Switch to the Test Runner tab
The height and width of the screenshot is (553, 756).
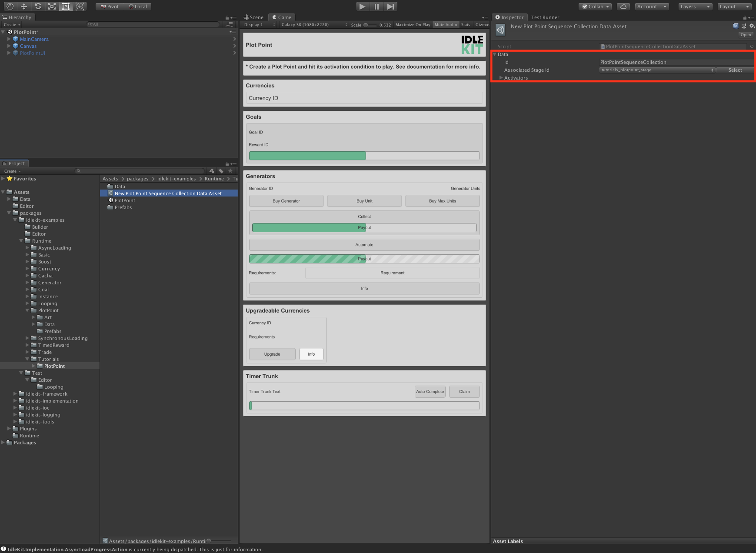click(x=545, y=17)
